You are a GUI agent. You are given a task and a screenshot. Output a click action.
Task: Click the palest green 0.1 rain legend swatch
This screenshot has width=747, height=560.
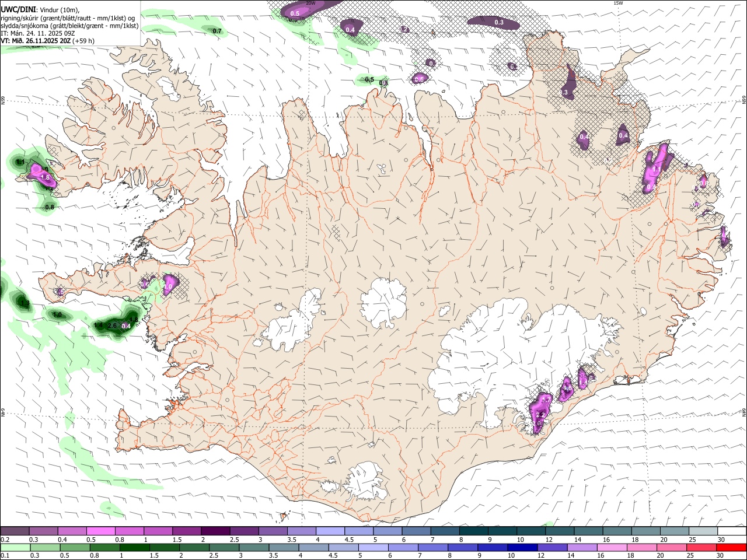coord(16,547)
